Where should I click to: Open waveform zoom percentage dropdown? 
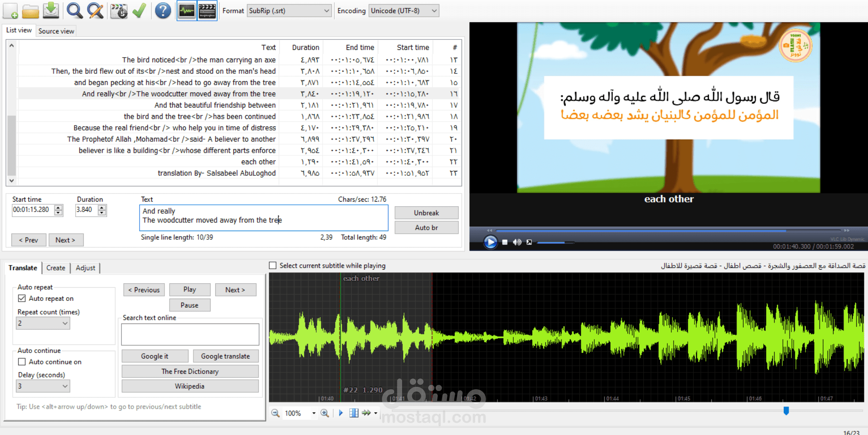point(314,413)
